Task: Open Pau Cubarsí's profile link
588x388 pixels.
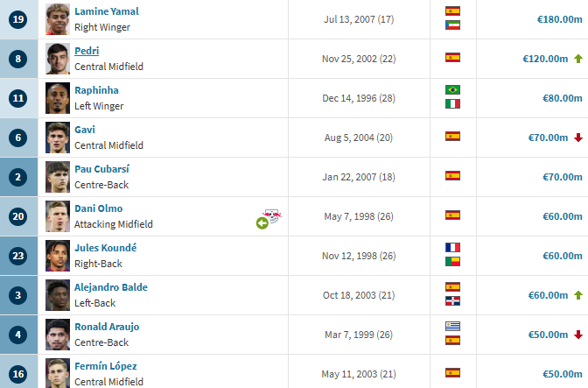Action: coord(101,169)
